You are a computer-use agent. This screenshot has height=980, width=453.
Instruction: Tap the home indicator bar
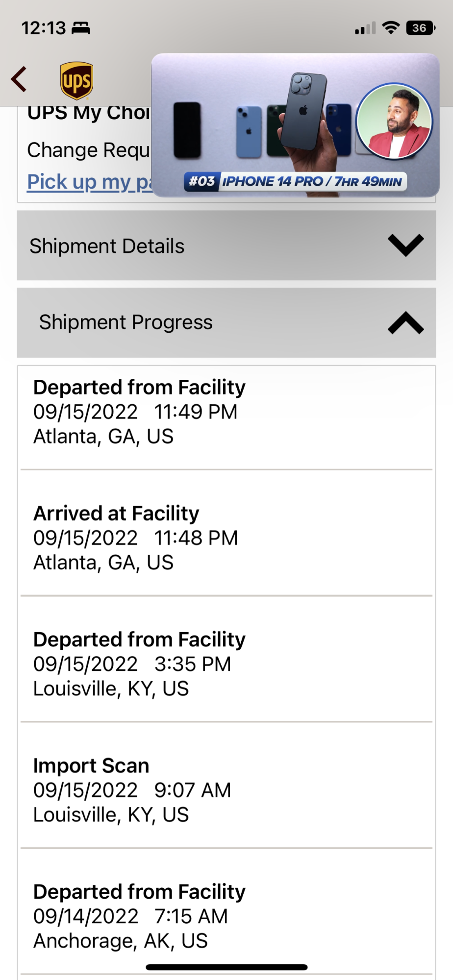pos(226,967)
